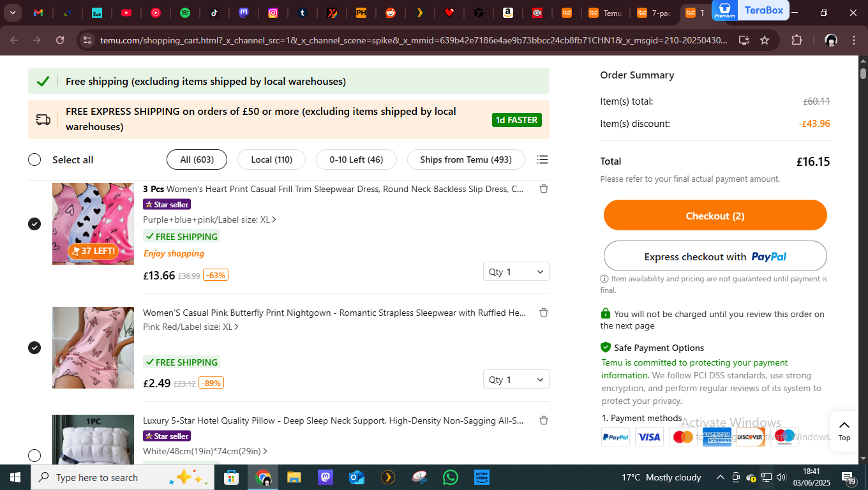
Task: Click the browser address bar URL
Action: 414,40
